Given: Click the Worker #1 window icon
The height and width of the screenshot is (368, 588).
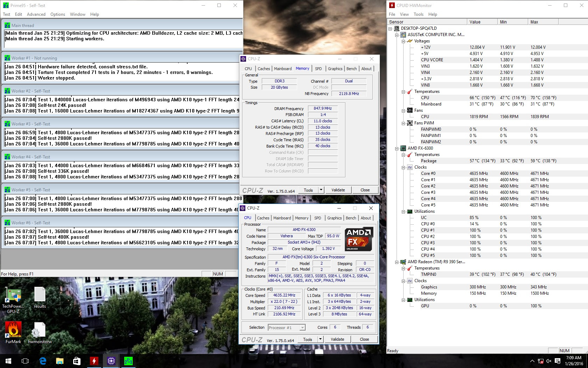Looking at the screenshot, I should [7, 58].
